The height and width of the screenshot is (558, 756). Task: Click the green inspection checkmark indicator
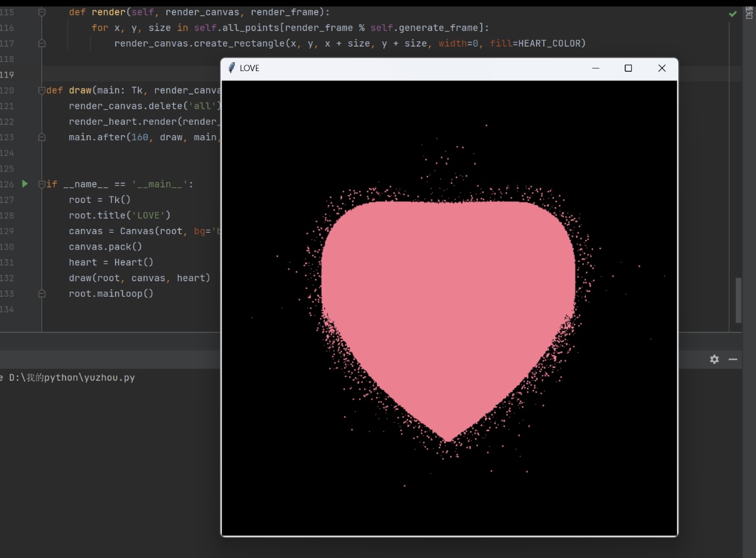coord(733,14)
